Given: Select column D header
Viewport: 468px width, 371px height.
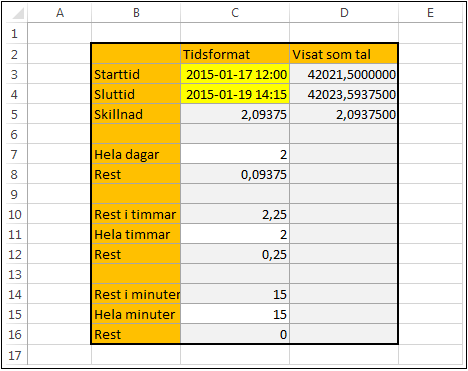Looking at the screenshot, I should [x=344, y=13].
